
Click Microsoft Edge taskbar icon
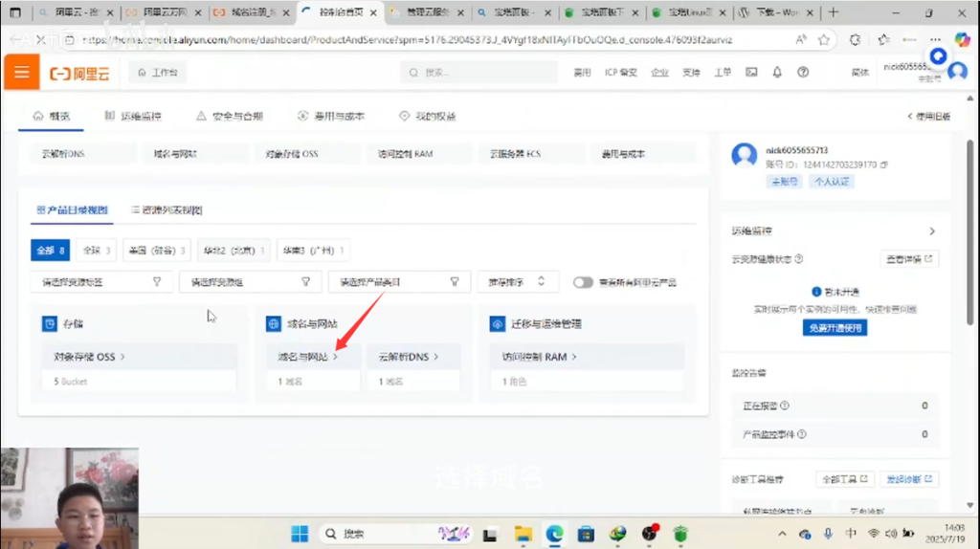(x=554, y=534)
